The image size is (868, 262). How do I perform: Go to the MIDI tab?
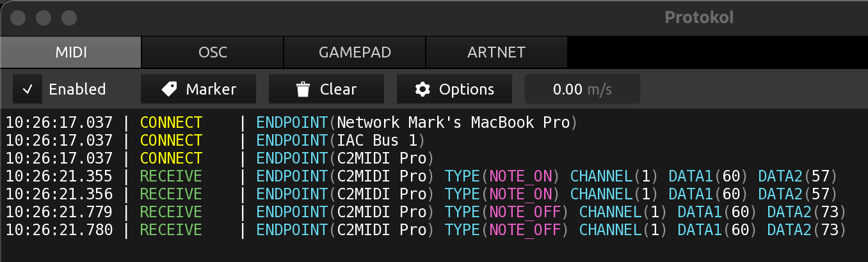[70, 52]
